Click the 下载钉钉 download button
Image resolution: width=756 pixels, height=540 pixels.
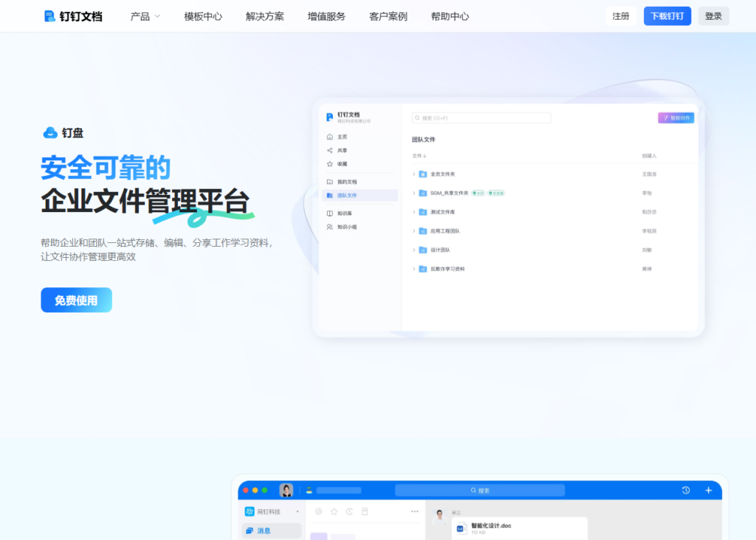[x=667, y=16]
